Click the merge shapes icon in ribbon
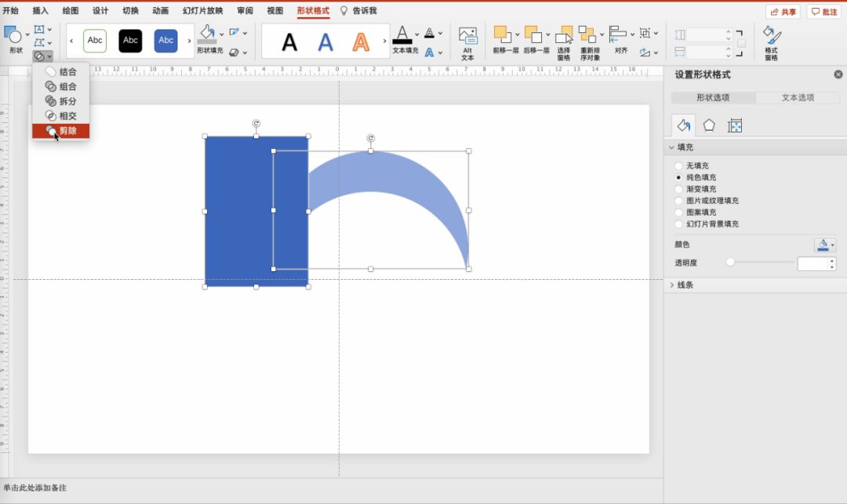 [39, 56]
